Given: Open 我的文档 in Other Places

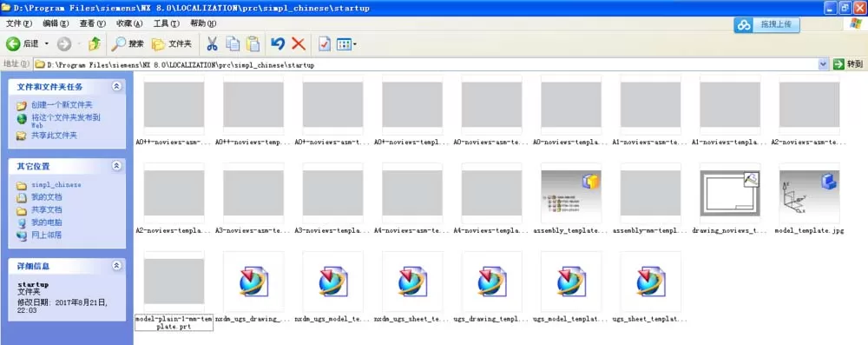Looking at the screenshot, I should (47, 197).
